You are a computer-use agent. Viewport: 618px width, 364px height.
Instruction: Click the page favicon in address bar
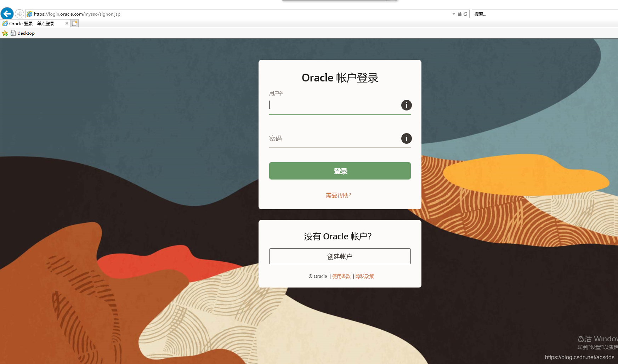(30, 14)
